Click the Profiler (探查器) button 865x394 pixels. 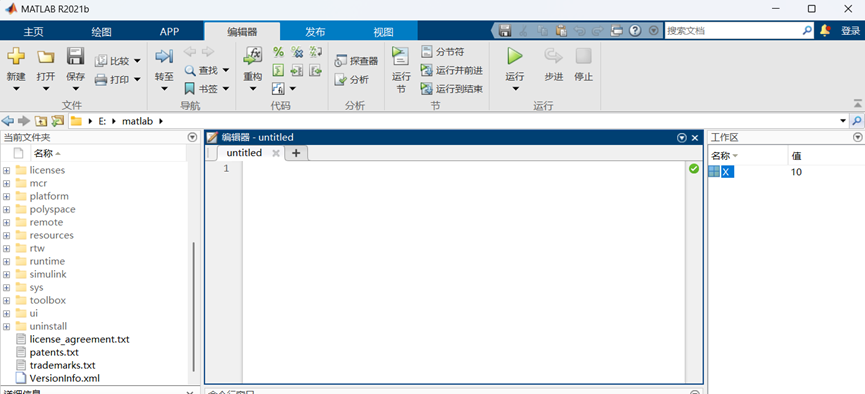coord(357,61)
